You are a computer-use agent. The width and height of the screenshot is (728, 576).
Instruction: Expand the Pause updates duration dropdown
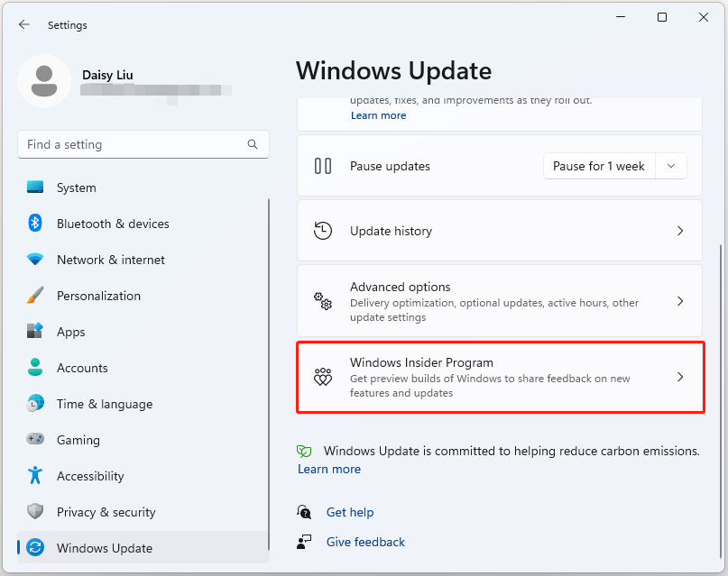tap(671, 166)
